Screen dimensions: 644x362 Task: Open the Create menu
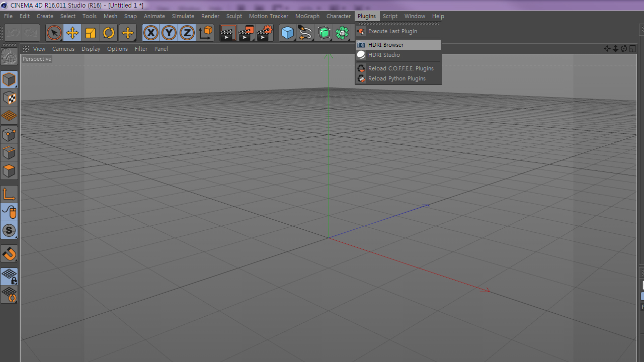click(45, 16)
